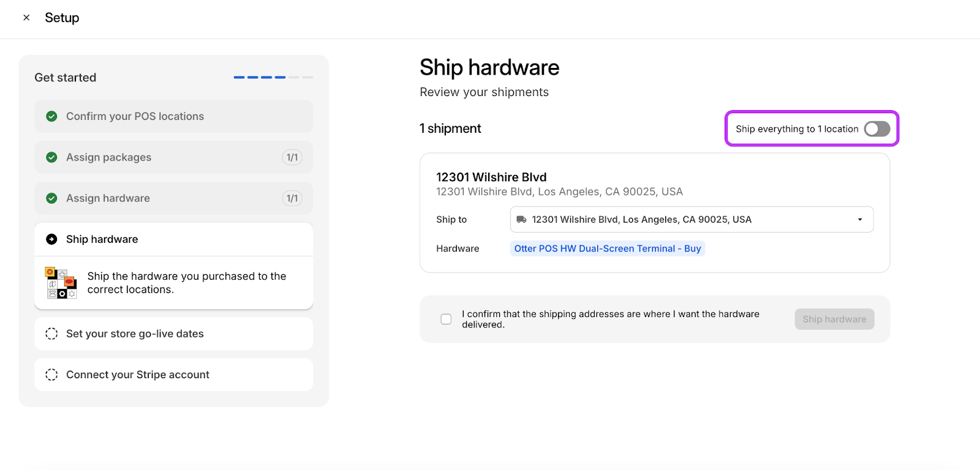Image resolution: width=980 pixels, height=470 pixels.
Task: Click the truck icon in Ship to field
Action: point(521,220)
